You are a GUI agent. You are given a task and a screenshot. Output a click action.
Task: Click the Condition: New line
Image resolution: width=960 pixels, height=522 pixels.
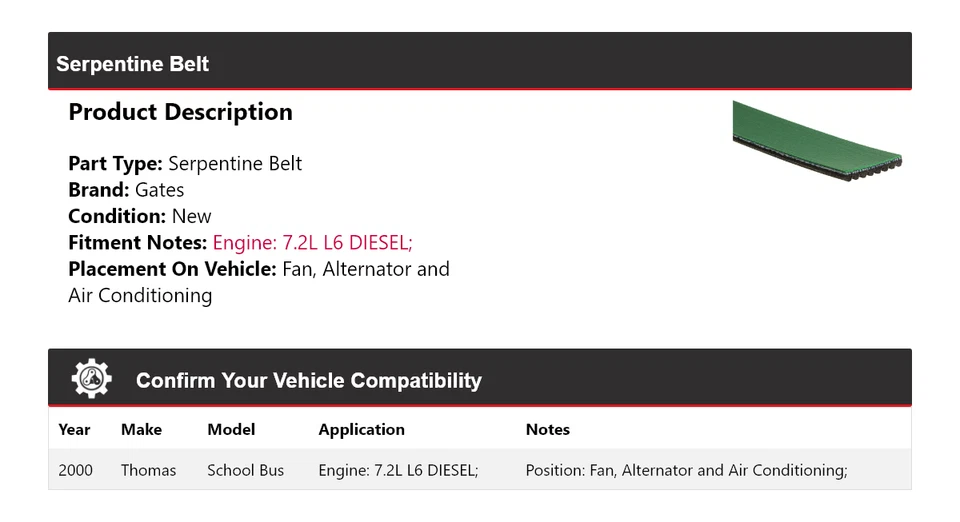(x=140, y=216)
